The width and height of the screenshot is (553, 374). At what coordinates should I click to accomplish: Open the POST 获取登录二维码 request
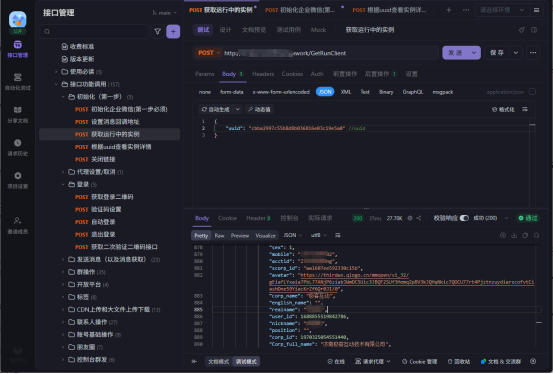click(109, 197)
